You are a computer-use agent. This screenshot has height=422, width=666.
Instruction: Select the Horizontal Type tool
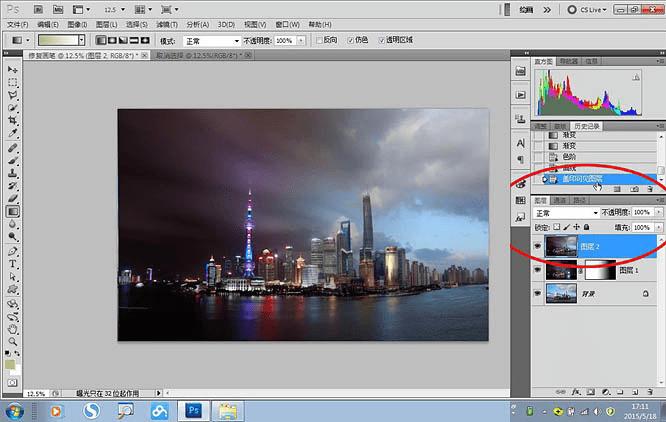(x=13, y=264)
